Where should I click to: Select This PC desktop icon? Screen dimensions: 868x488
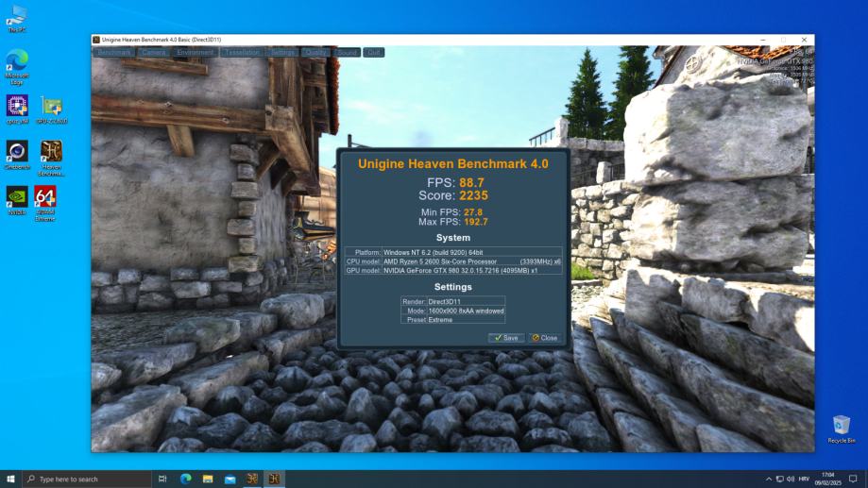pyautogui.click(x=17, y=19)
